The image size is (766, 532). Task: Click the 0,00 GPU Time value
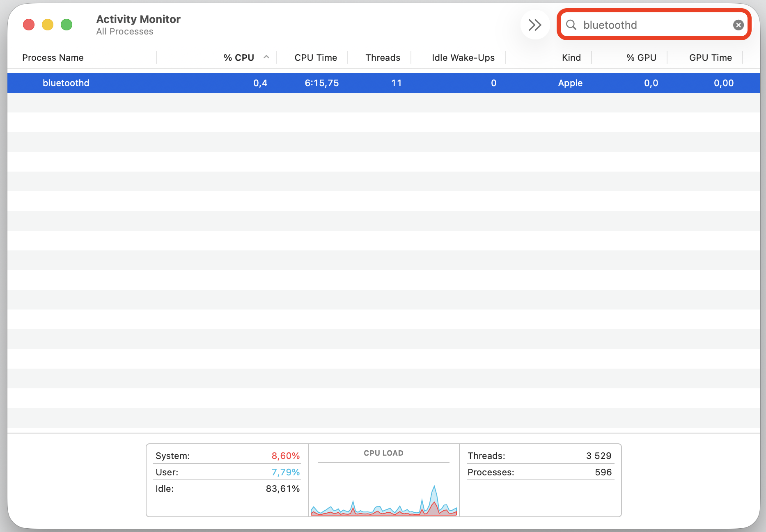724,83
